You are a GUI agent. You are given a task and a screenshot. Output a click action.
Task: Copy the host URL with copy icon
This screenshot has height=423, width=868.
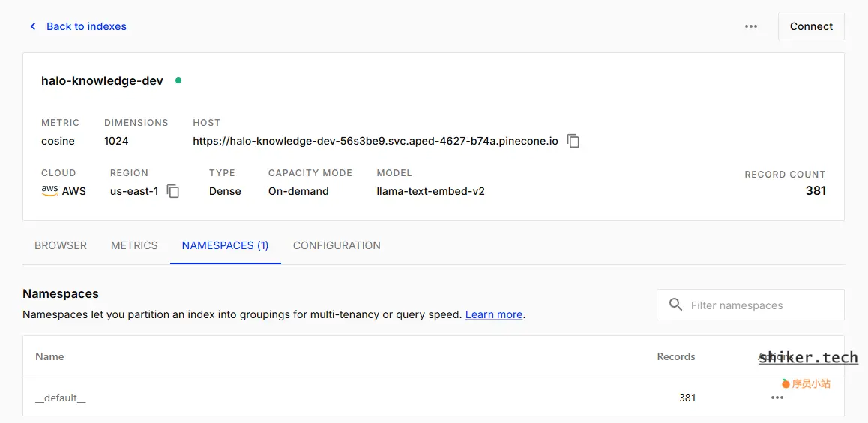(x=573, y=141)
